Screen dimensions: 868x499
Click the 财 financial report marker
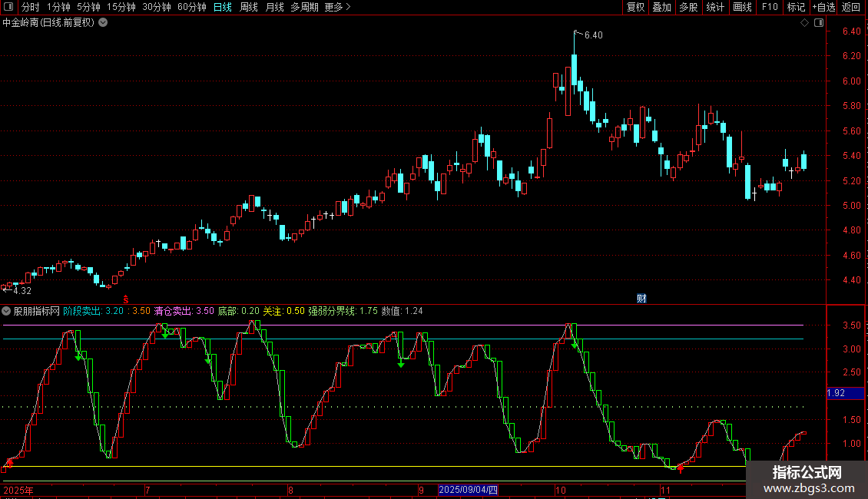click(x=641, y=299)
